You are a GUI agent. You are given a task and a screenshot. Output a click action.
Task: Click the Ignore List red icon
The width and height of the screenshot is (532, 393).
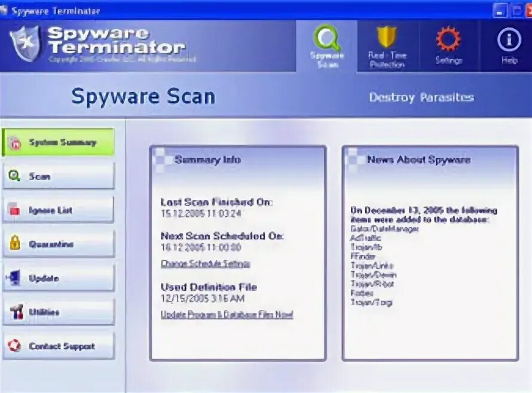(14, 209)
